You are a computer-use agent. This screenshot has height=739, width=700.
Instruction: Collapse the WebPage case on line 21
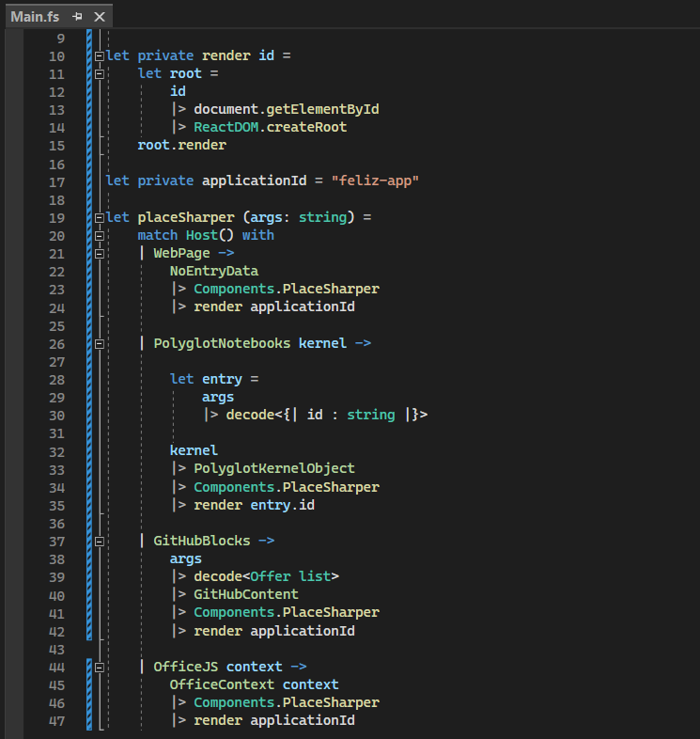(x=99, y=254)
